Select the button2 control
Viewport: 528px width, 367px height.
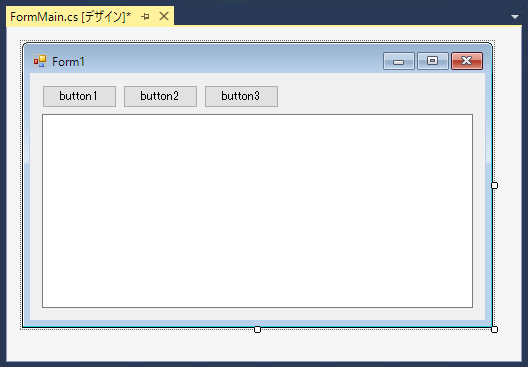pos(160,96)
